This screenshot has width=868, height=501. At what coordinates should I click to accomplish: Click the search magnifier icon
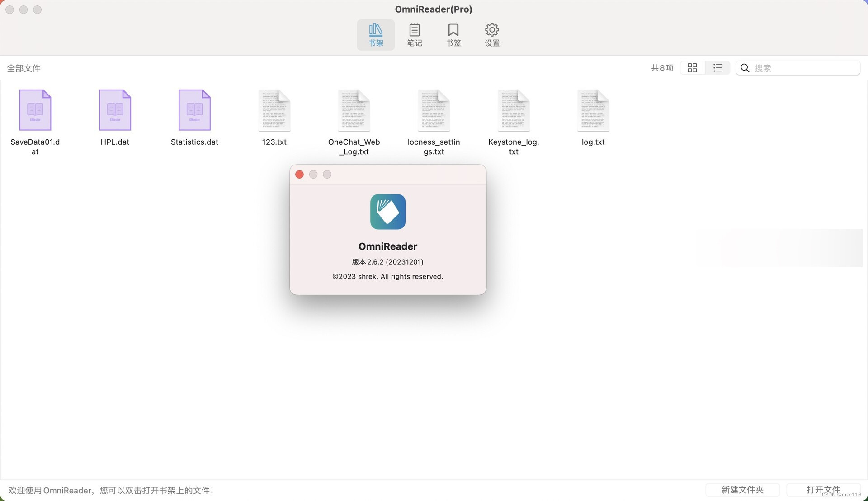[x=745, y=67]
